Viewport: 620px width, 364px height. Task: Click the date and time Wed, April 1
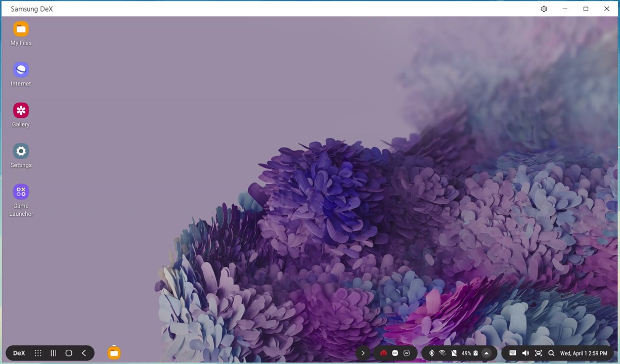coord(584,353)
